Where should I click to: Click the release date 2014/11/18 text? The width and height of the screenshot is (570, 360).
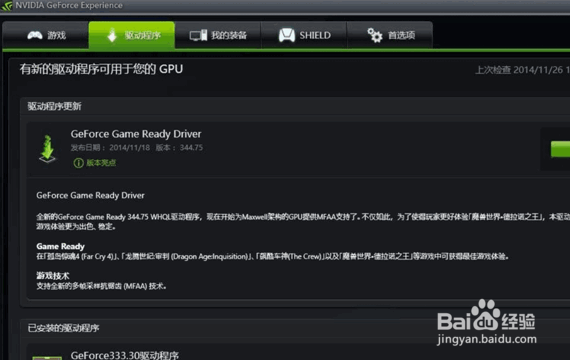coord(129,148)
